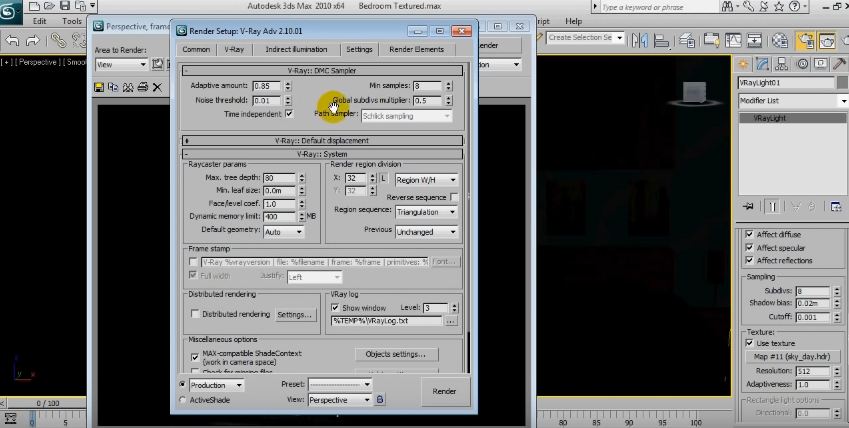Open the Schematic View icon
Screen dimensions: 849x428
click(x=754, y=40)
